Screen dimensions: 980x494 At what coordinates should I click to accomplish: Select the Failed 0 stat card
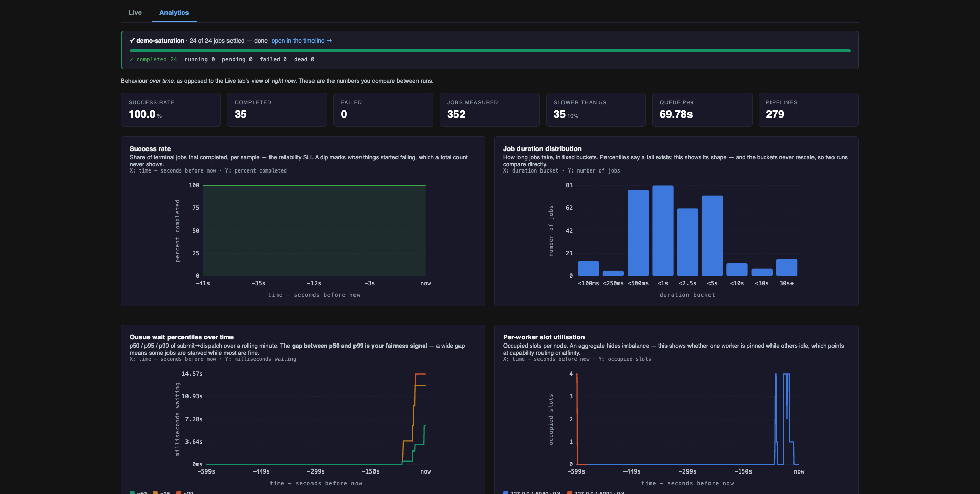(x=383, y=110)
